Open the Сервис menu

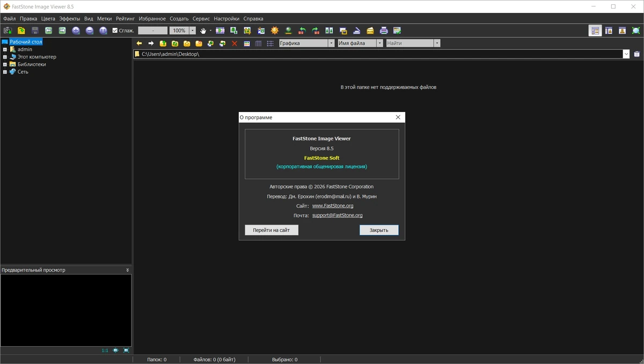pyautogui.click(x=201, y=19)
